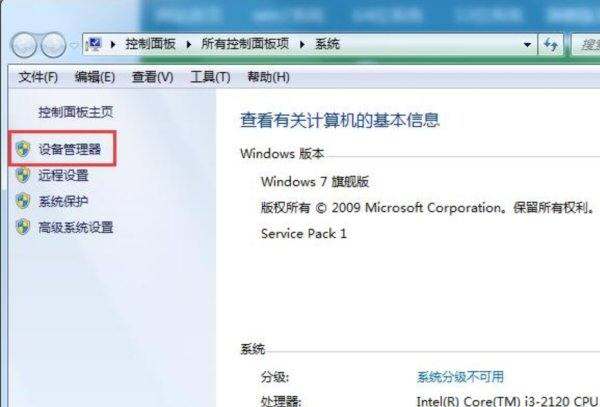Click the shield icon beside 高级系统设置
The width and height of the screenshot is (600, 407).
(23, 227)
